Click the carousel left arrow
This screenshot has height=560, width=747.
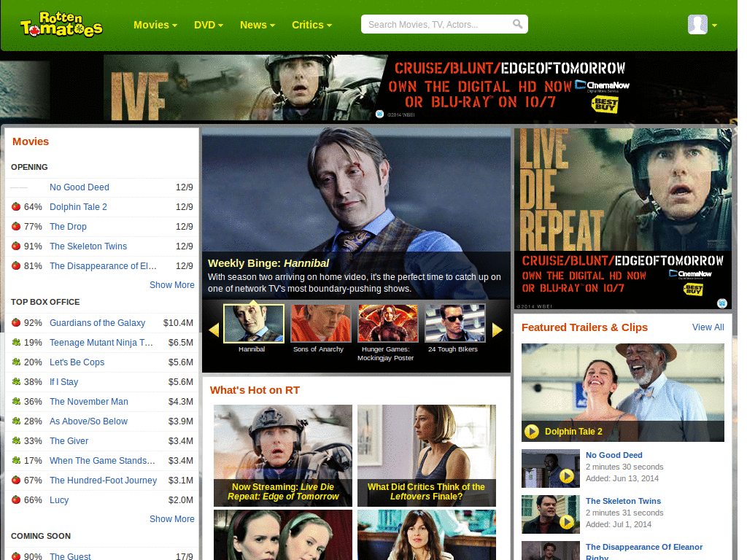click(x=214, y=330)
